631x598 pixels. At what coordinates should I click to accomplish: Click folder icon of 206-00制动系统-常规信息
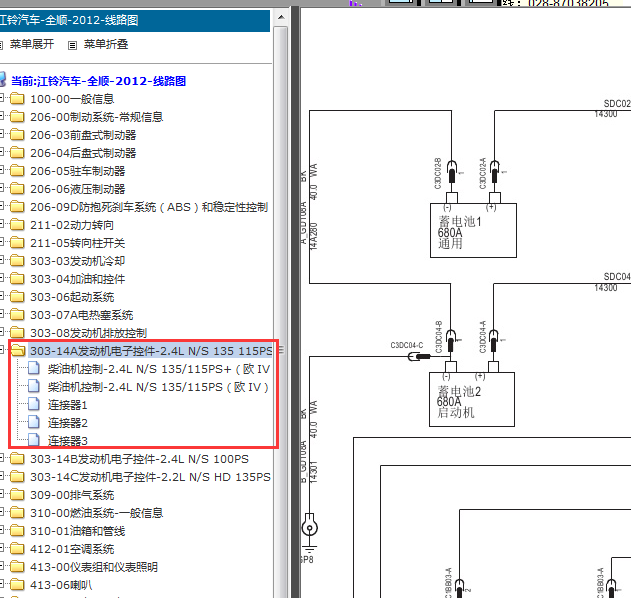click(17, 117)
